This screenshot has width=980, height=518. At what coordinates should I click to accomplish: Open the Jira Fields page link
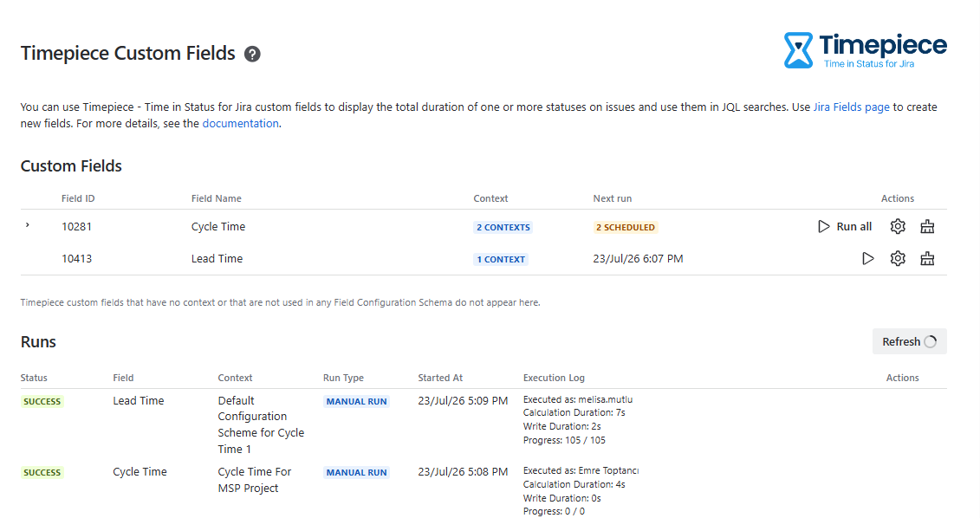click(x=851, y=107)
